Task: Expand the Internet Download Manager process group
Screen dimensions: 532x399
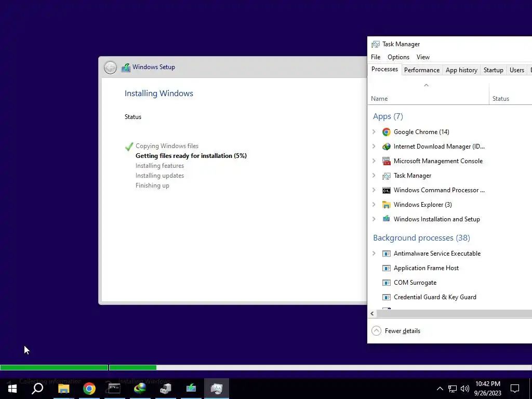Action: pyautogui.click(x=374, y=146)
